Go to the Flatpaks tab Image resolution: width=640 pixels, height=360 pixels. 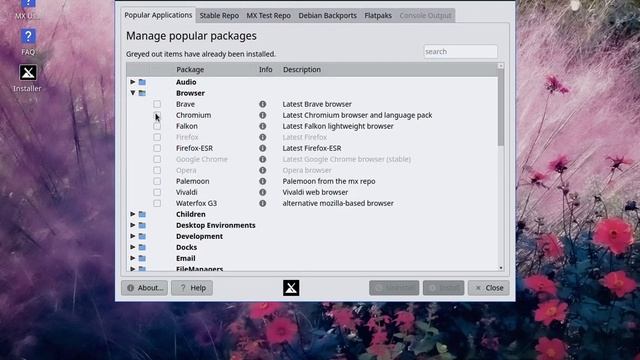click(x=378, y=16)
